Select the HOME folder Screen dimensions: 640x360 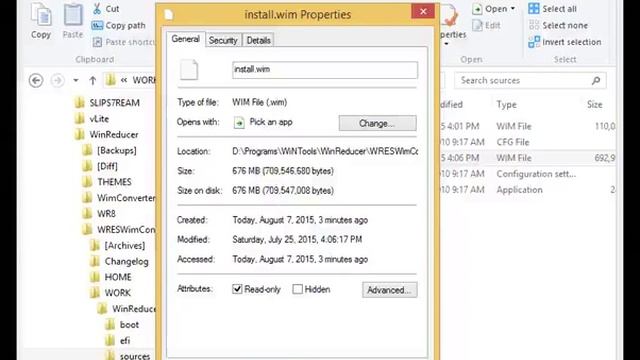click(x=111, y=277)
